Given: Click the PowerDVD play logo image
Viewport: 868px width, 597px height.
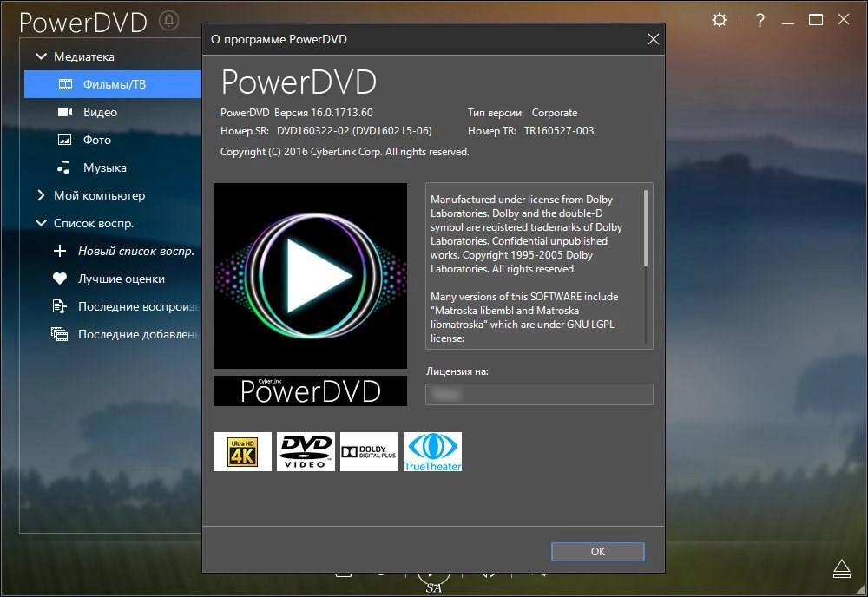Looking at the screenshot, I should pos(310,276).
